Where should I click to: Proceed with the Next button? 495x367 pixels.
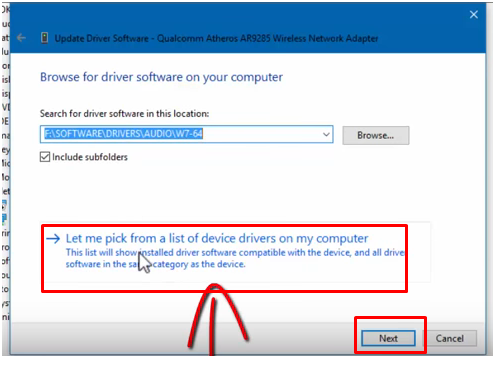tap(388, 338)
